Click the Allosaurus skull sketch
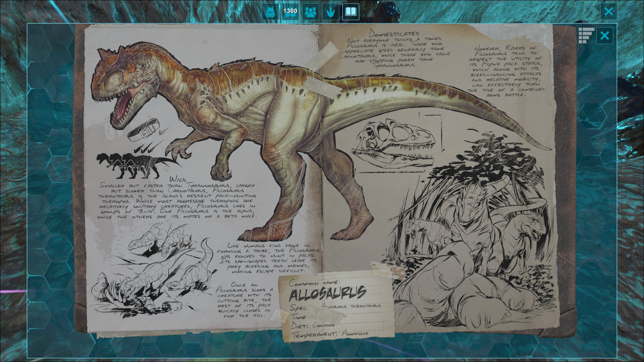This screenshot has width=644, height=362. point(394,141)
